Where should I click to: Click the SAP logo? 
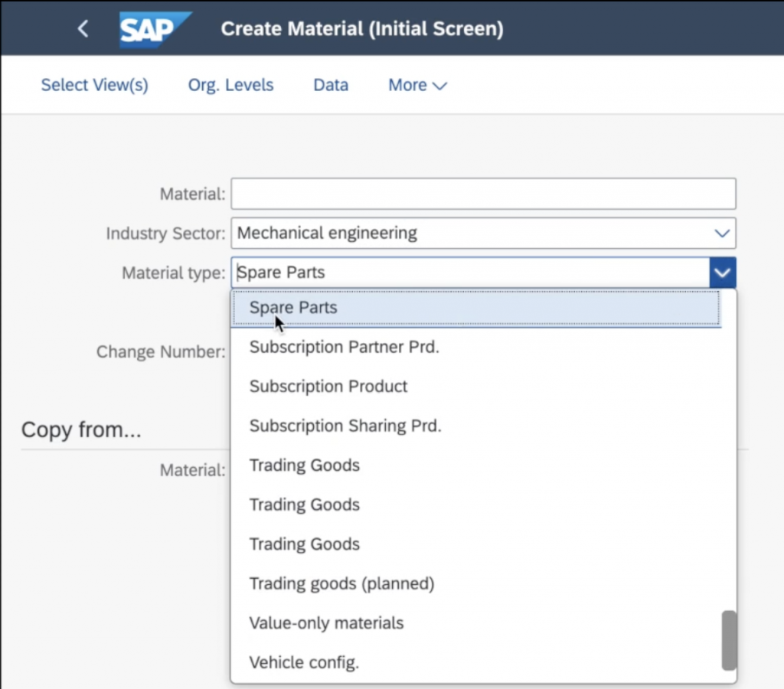(155, 29)
